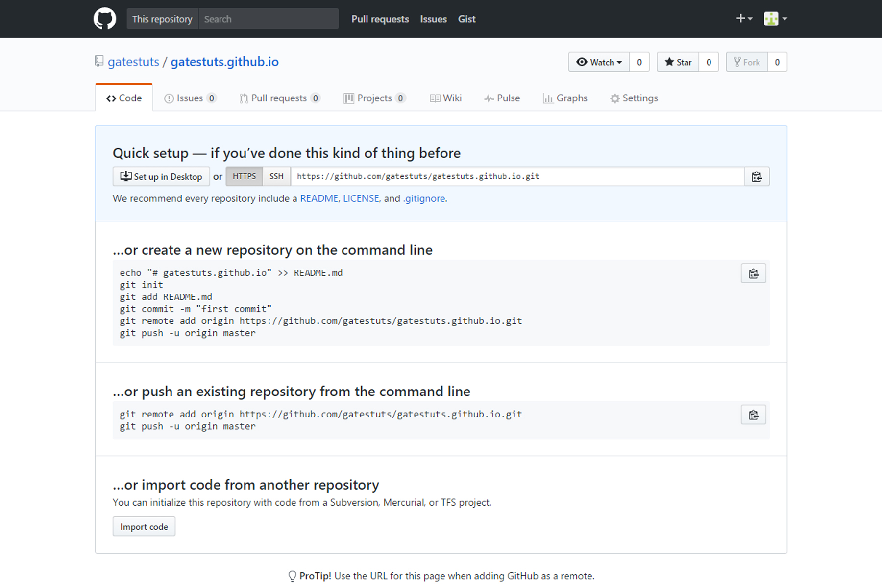The width and height of the screenshot is (882, 588).
Task: Click the repository URL text field
Action: point(517,176)
